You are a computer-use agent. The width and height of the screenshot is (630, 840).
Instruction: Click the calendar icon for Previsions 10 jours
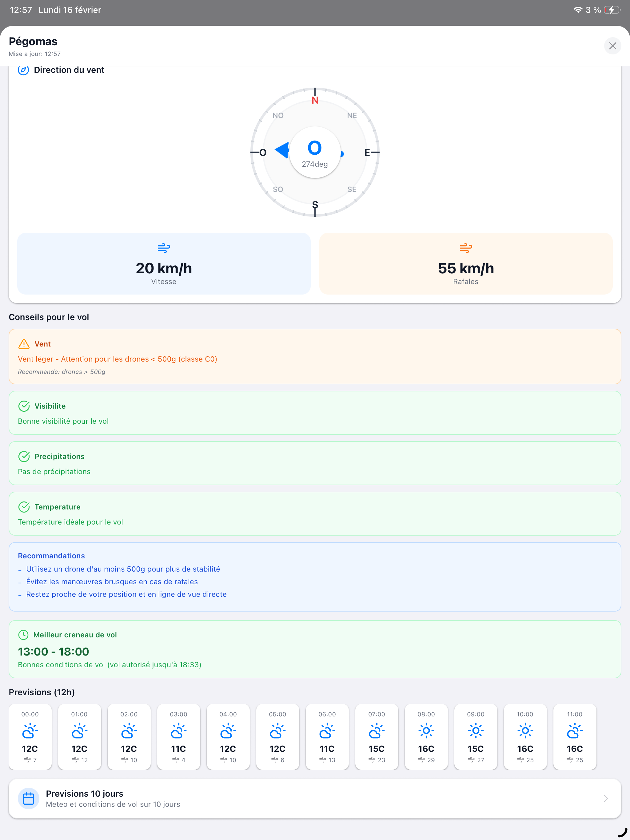pyautogui.click(x=29, y=798)
